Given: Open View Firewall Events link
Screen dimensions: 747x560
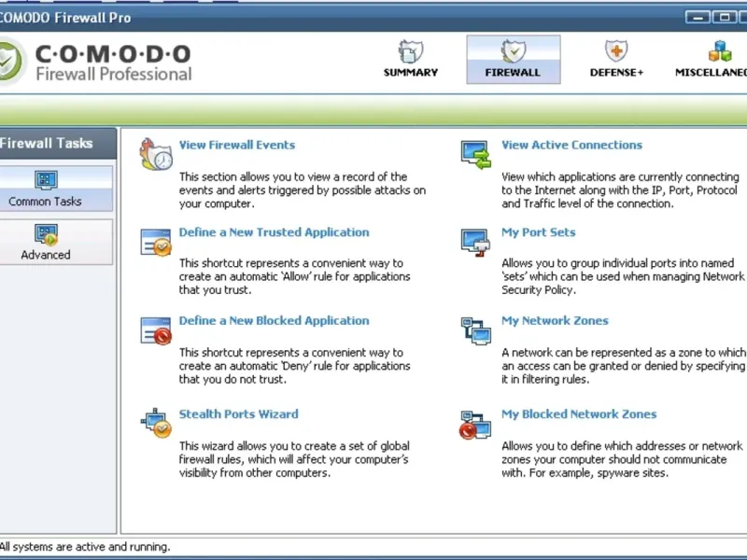Looking at the screenshot, I should click(237, 145).
